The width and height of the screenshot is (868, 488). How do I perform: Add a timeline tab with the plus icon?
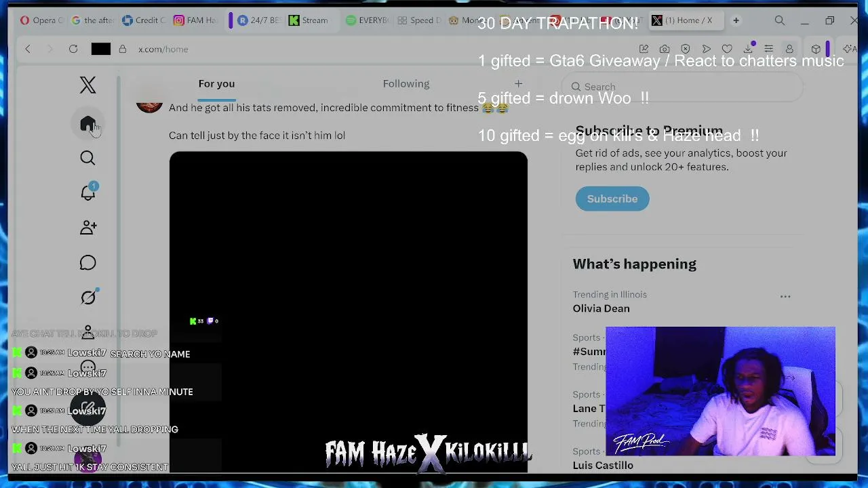[518, 83]
